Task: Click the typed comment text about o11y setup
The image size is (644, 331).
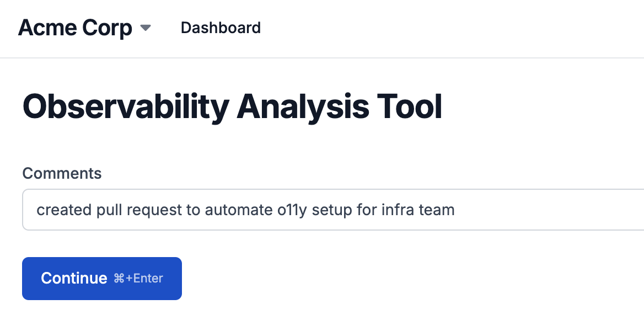Action: point(245,210)
